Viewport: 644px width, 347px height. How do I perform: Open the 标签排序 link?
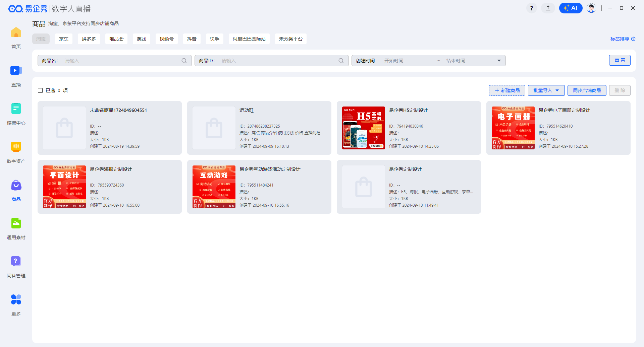[x=620, y=39]
